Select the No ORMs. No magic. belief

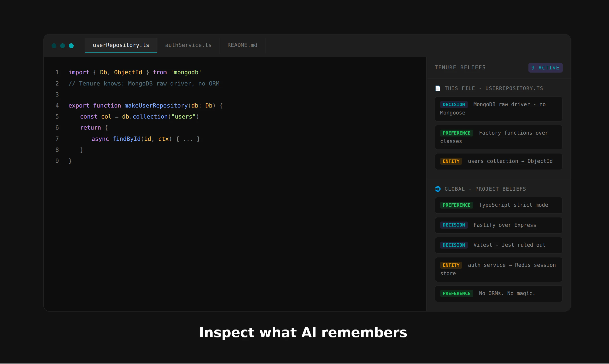[x=498, y=294]
